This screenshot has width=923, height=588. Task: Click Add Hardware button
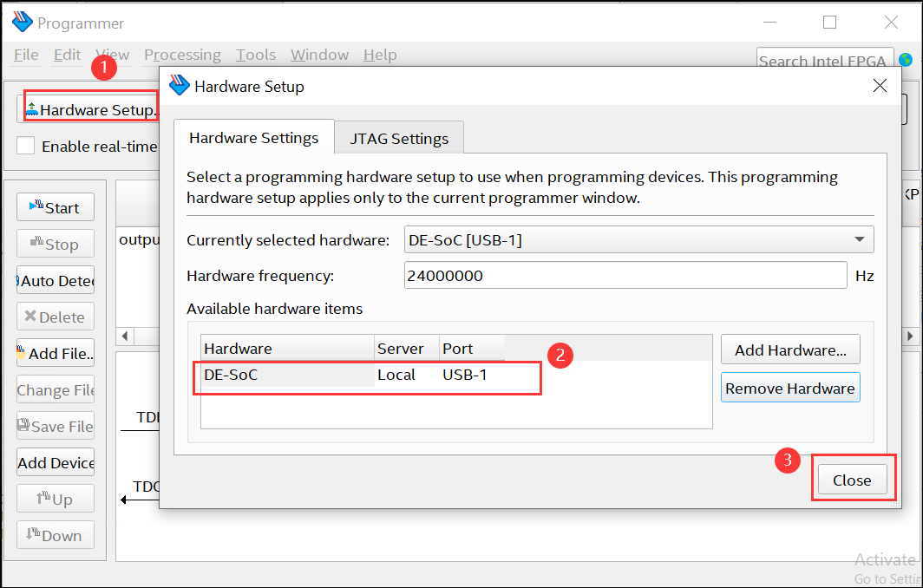790,350
